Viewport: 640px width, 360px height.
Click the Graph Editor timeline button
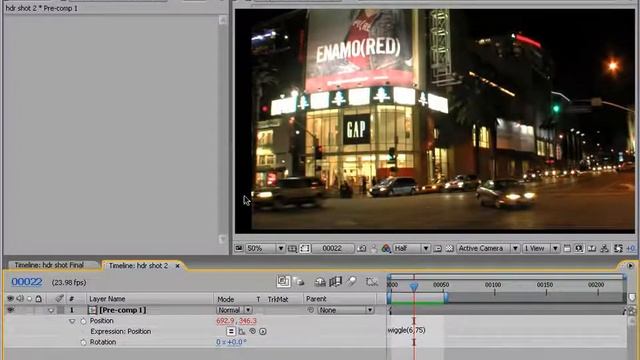click(x=371, y=282)
